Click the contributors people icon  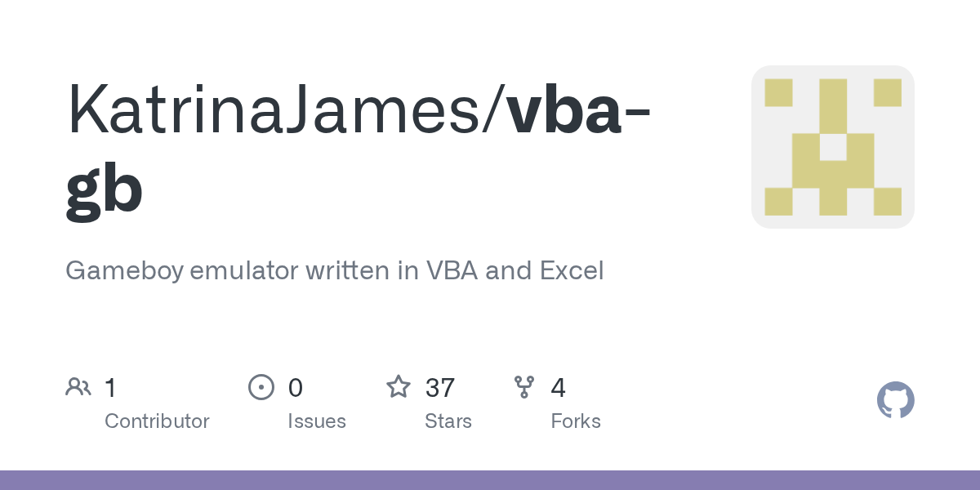[x=78, y=387]
